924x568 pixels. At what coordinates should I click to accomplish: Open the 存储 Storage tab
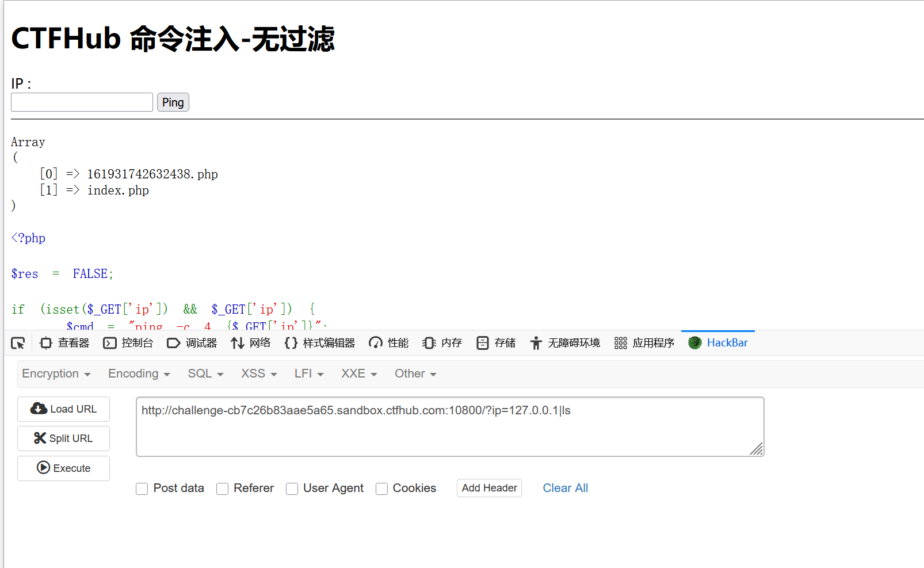pyautogui.click(x=496, y=343)
